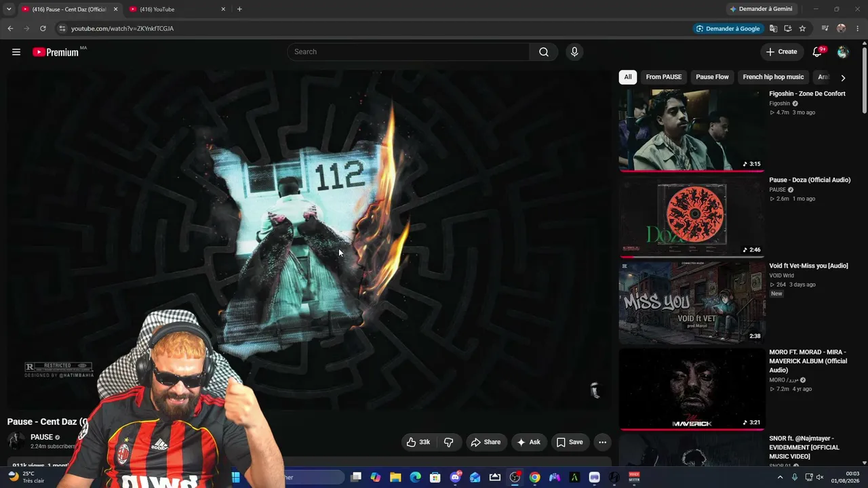Show more filter chips with right chevron

click(843, 78)
